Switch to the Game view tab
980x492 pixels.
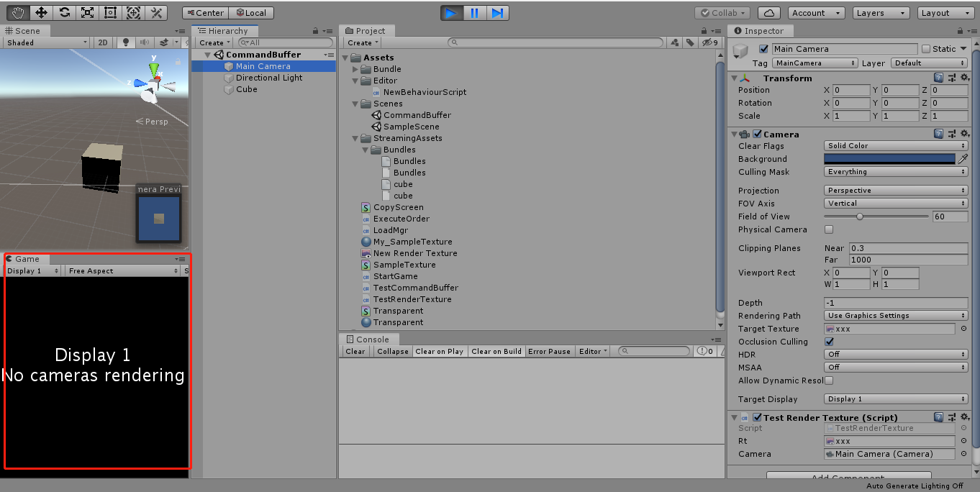coord(27,259)
